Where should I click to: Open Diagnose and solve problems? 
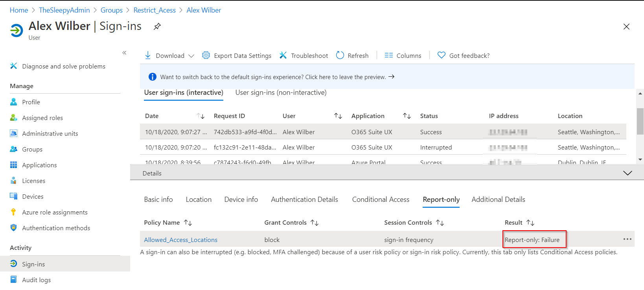(x=64, y=66)
